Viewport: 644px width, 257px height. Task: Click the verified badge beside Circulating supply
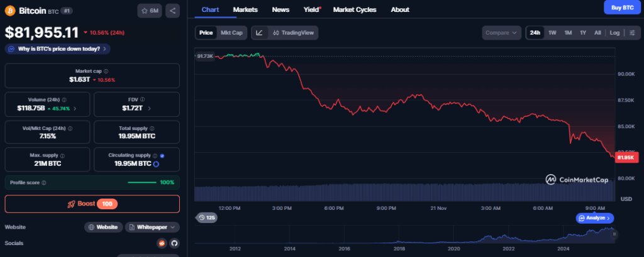[x=162, y=156]
